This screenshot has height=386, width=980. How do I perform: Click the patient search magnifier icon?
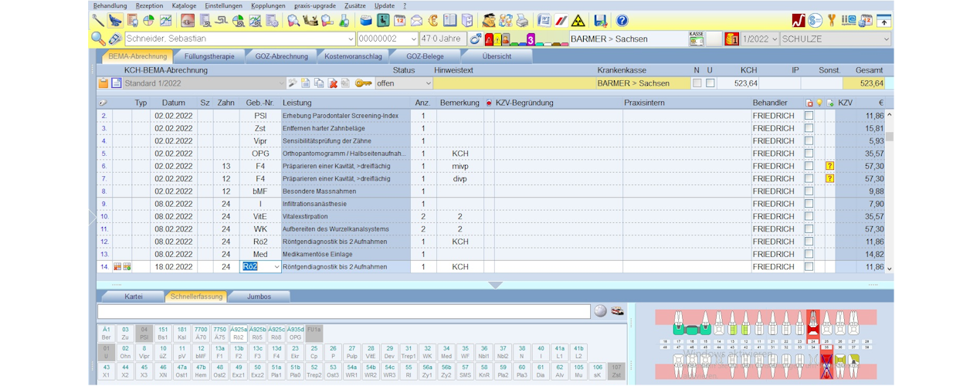pyautogui.click(x=98, y=39)
